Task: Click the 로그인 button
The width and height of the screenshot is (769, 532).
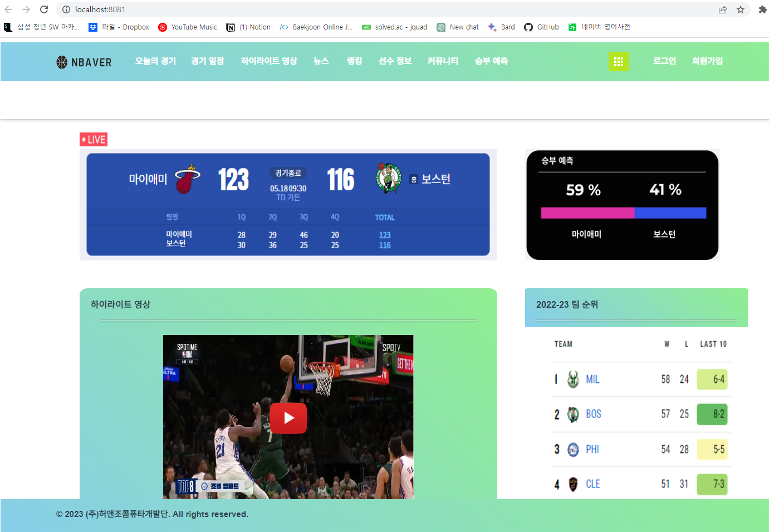Action: pos(664,62)
